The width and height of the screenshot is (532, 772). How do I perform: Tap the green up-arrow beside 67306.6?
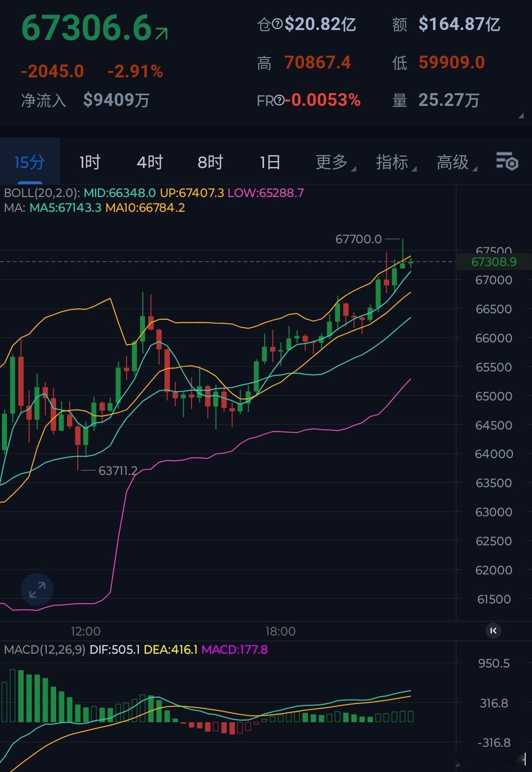point(162,34)
